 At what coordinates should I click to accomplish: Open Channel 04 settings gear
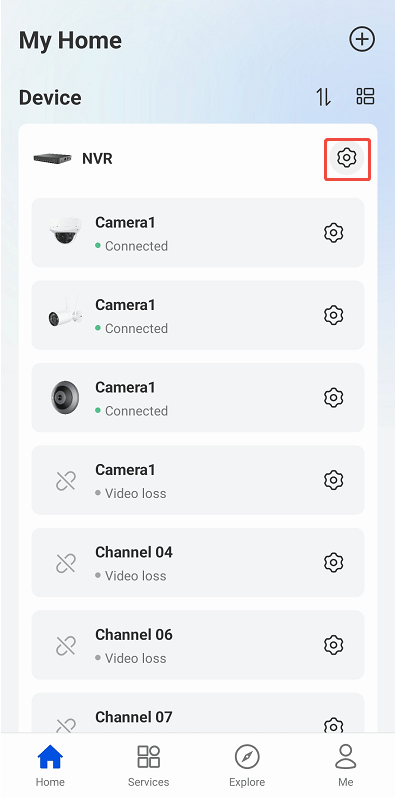coord(333,562)
